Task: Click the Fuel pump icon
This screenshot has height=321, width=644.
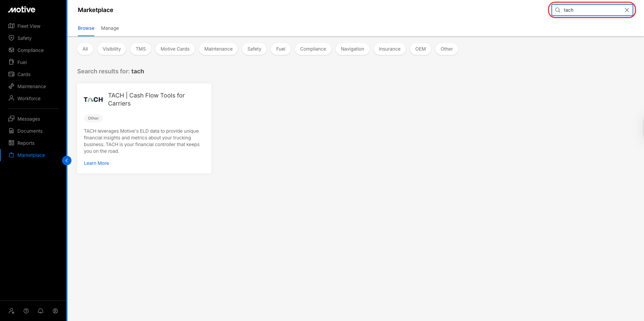Action: coord(11,62)
